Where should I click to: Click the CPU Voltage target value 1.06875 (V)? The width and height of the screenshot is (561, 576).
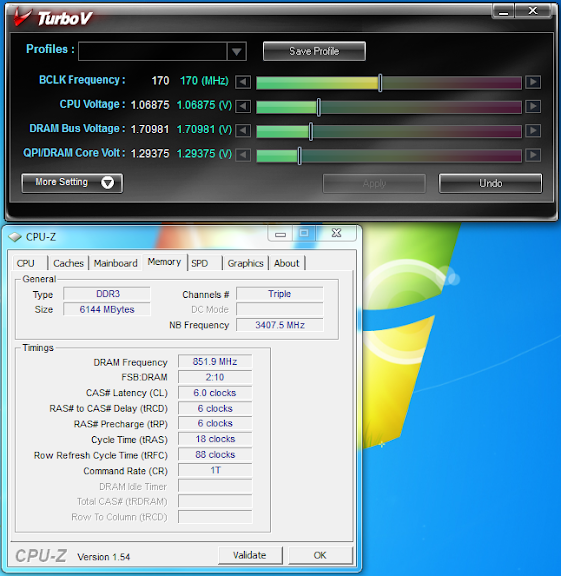pyautogui.click(x=204, y=105)
